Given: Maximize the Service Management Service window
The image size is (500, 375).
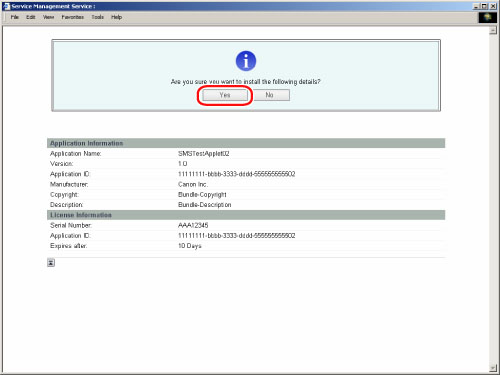Looking at the screenshot, I should pyautogui.click(x=484, y=6).
